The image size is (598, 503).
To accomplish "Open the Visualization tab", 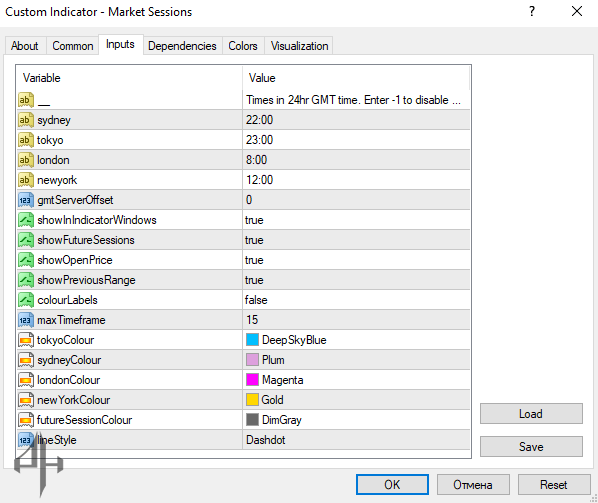I will pyautogui.click(x=299, y=46).
